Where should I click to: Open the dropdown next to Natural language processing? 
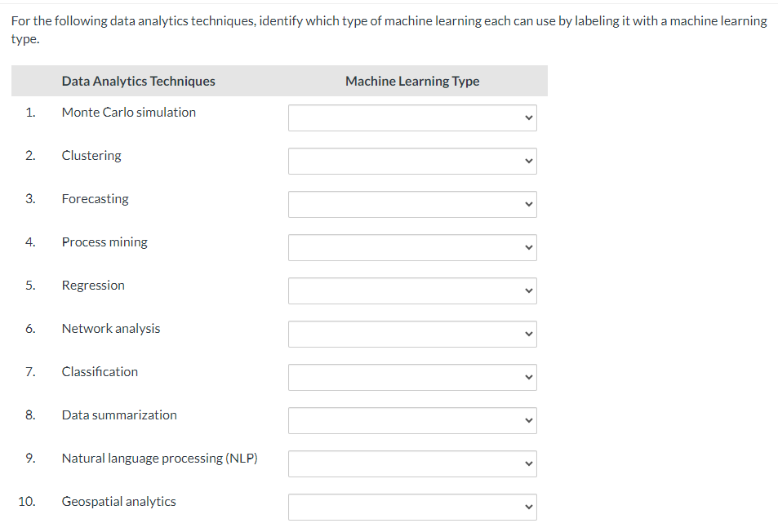[411, 463]
